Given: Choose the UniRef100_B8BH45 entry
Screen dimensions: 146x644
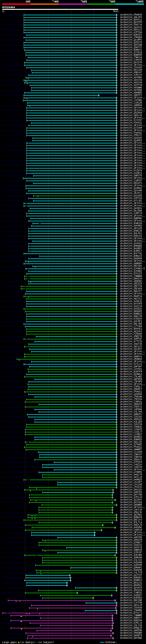Looking at the screenshot, I should pyautogui.click(x=131, y=55).
